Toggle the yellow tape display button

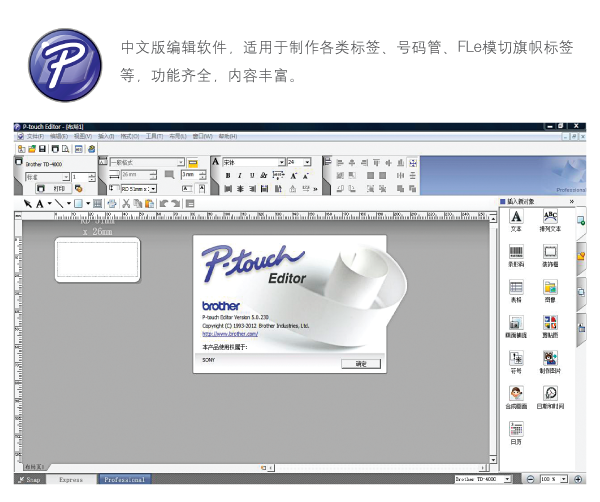(x=193, y=163)
